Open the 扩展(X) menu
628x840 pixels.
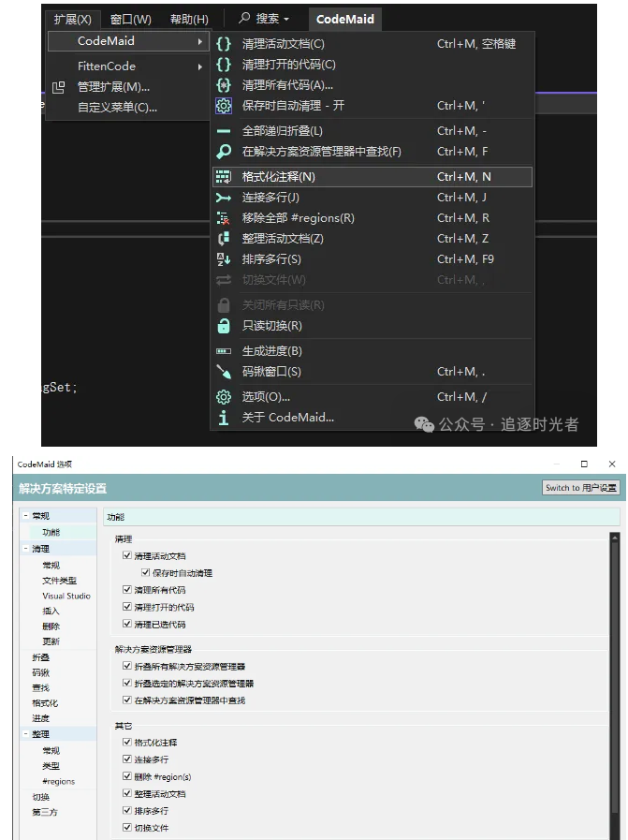[x=72, y=20]
